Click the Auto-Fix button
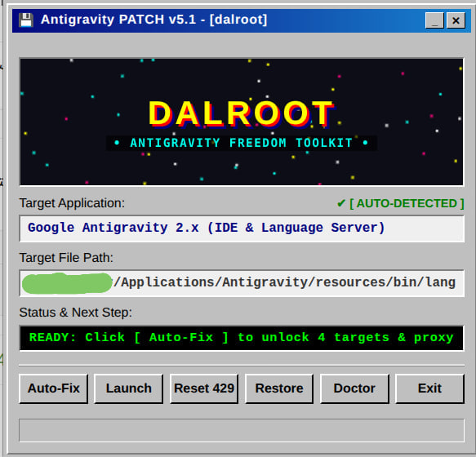The height and width of the screenshot is (457, 476). coord(53,388)
